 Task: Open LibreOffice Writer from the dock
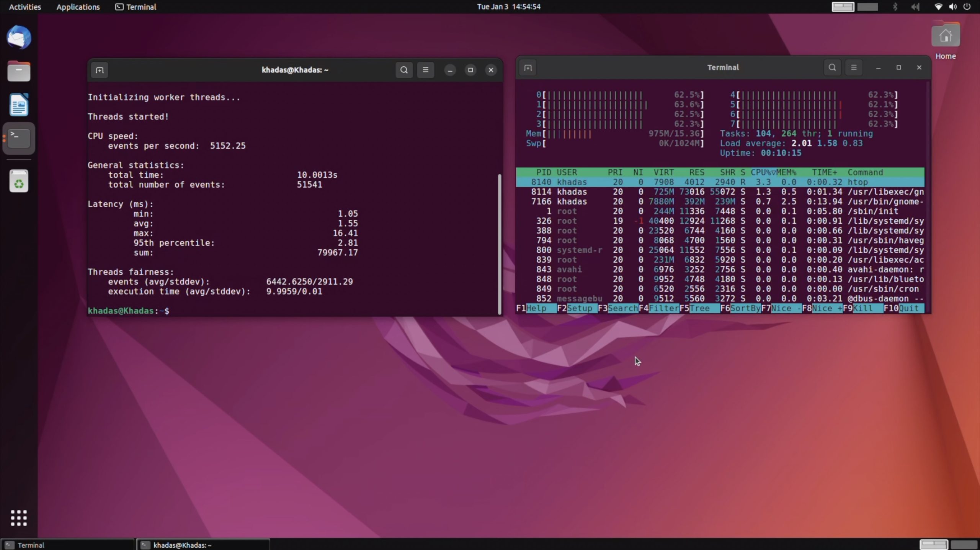(19, 105)
